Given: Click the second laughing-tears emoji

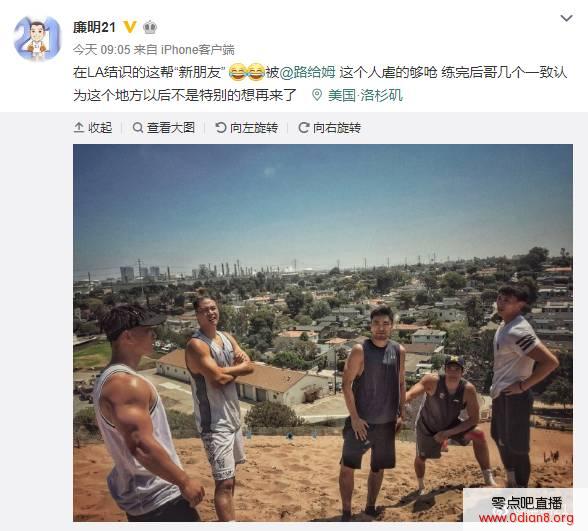Looking at the screenshot, I should 255,73.
